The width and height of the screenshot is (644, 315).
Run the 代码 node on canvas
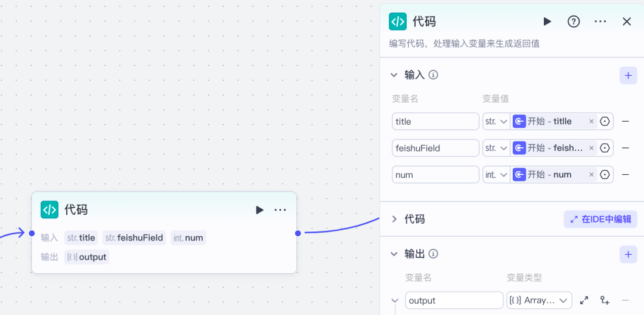(x=259, y=210)
